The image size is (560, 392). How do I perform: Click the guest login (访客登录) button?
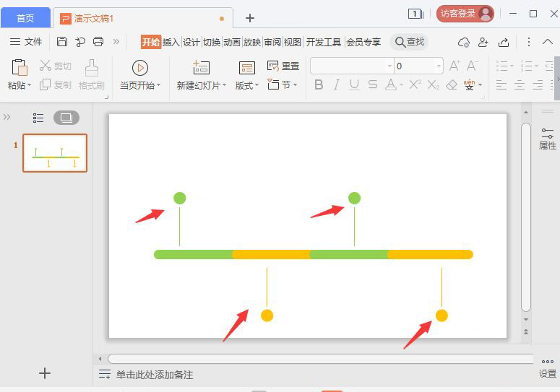point(465,14)
